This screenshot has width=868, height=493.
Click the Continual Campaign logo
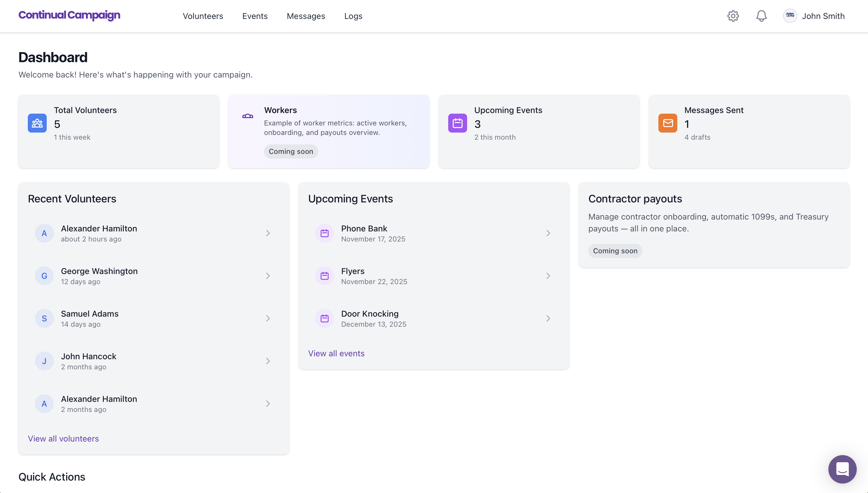pos(69,16)
